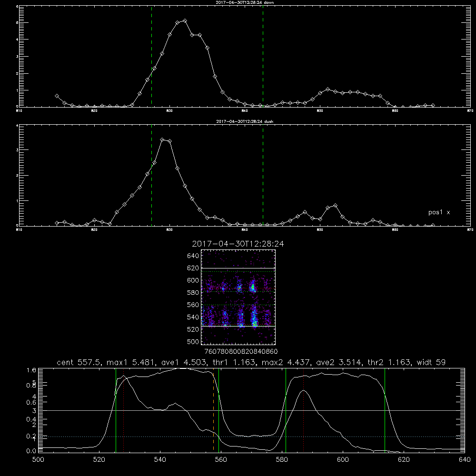Click the large '2017-04-30T12:28:24' image title
Image resolution: width=476 pixels, height=476 pixels.
click(238, 244)
